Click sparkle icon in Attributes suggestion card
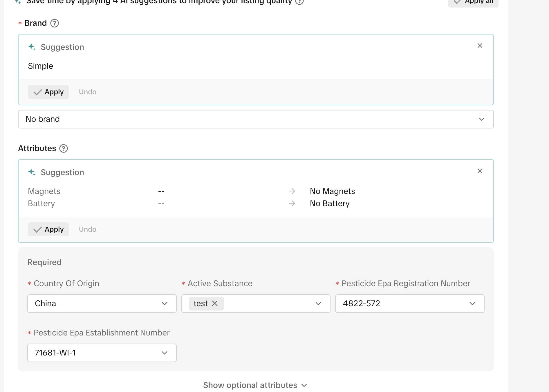 point(32,172)
